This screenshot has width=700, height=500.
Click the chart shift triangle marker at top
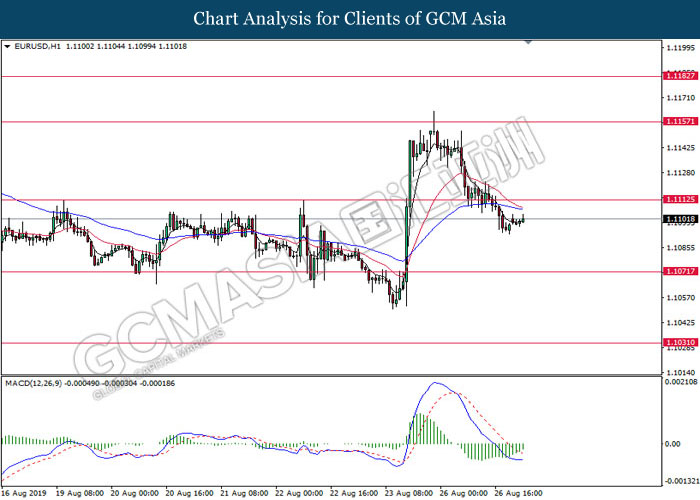tap(529, 42)
